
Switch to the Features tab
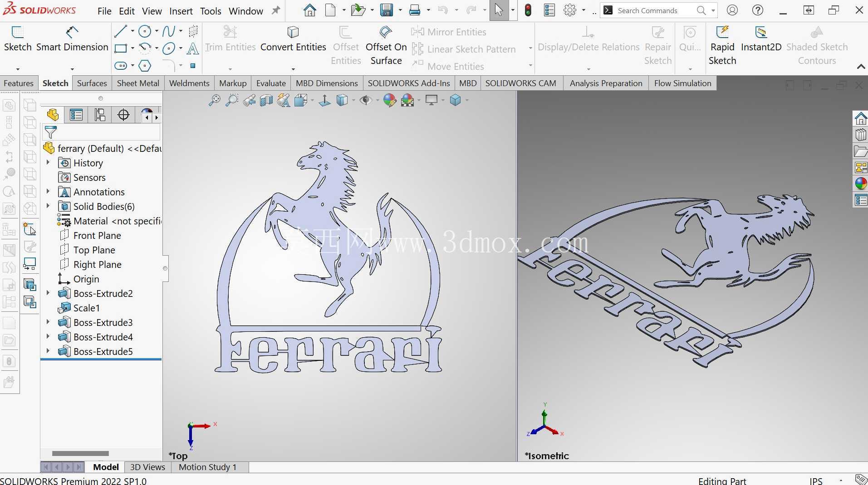(x=19, y=83)
